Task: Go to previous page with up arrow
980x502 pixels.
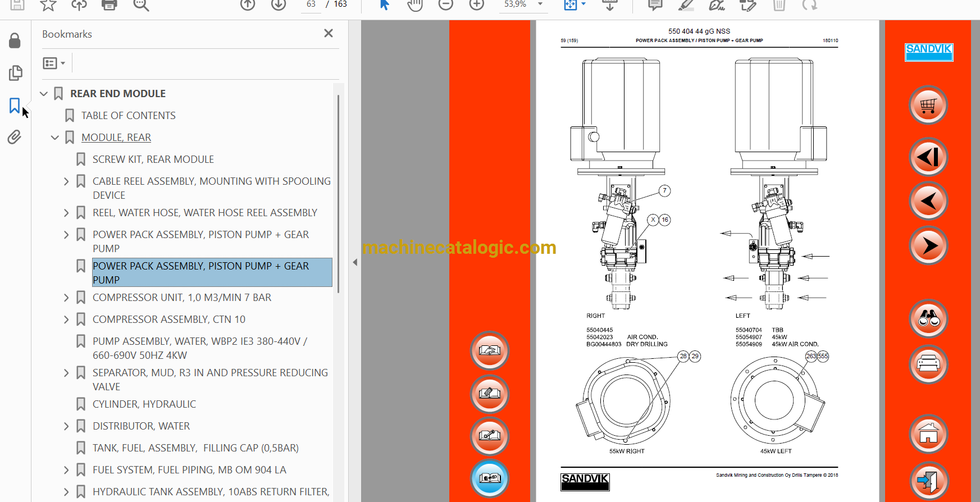Action: pos(248,4)
